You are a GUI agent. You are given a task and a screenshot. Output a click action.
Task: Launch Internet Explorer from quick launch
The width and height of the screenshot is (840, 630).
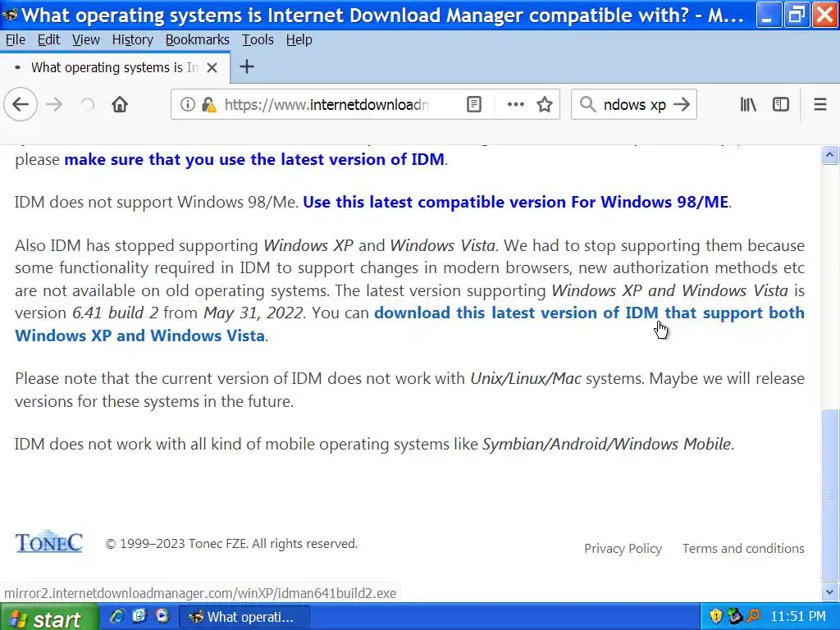pos(116,616)
